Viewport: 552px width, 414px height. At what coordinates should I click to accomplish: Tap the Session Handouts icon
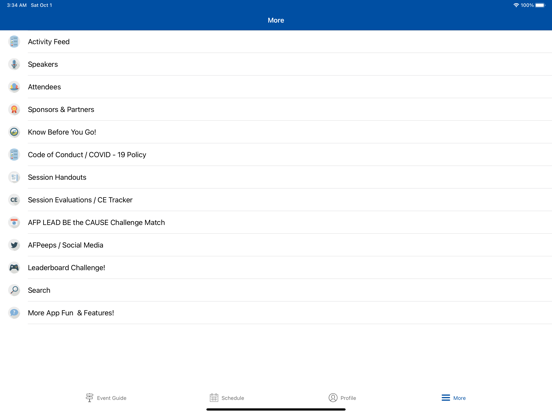[x=14, y=177]
